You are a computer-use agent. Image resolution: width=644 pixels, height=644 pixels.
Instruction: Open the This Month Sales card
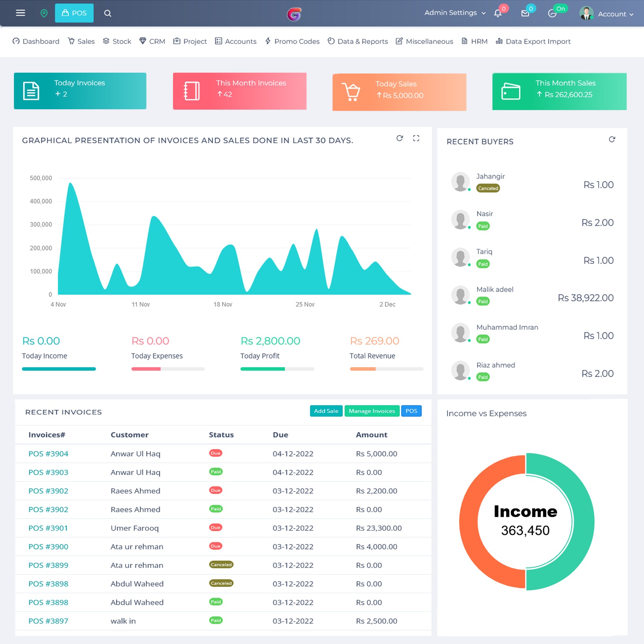(559, 91)
